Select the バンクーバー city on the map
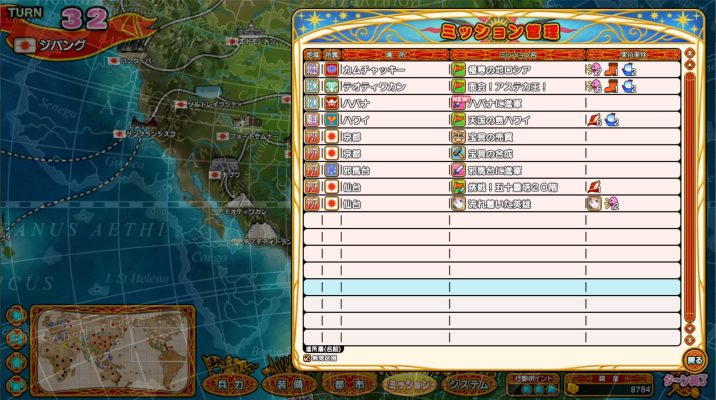Viewport: 716px width, 400px height. coord(132,61)
